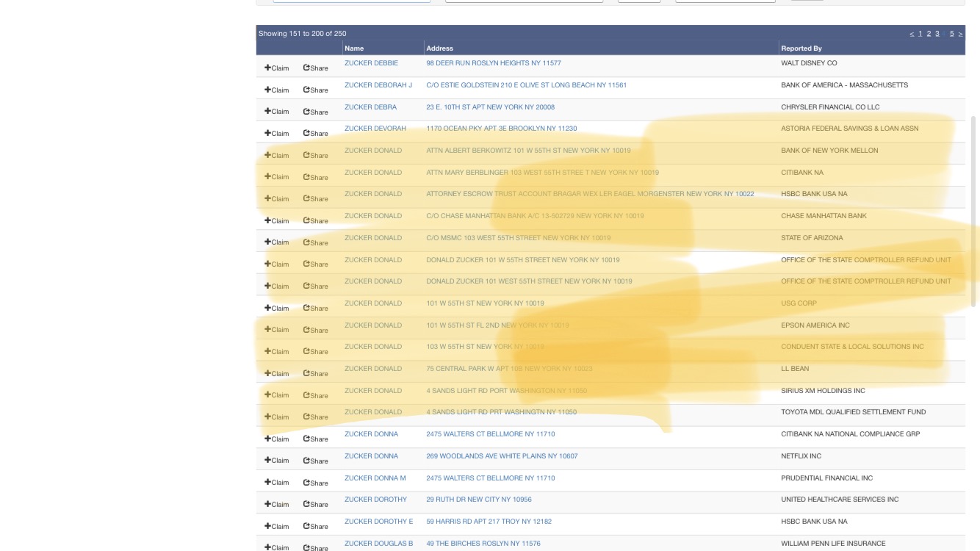Share the C/O MSMC 103 West 55th record
The height and width of the screenshot is (551, 980).
316,242
